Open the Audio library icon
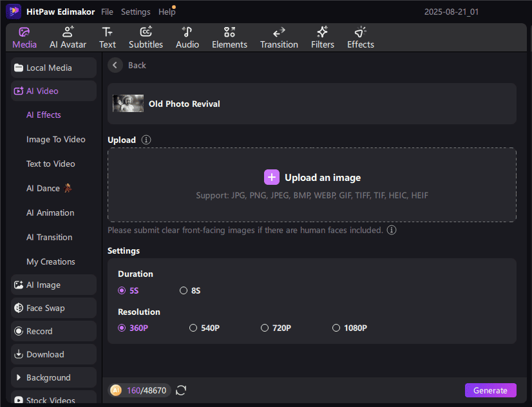 click(x=187, y=32)
